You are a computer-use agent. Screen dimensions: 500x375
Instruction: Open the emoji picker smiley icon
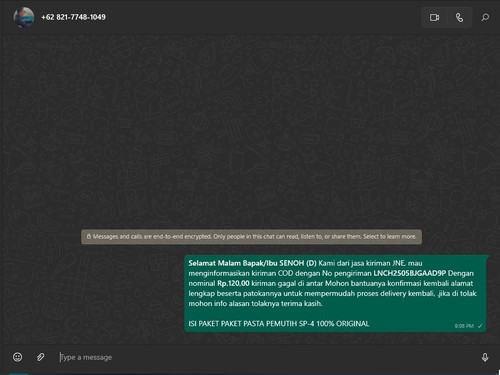(x=18, y=357)
